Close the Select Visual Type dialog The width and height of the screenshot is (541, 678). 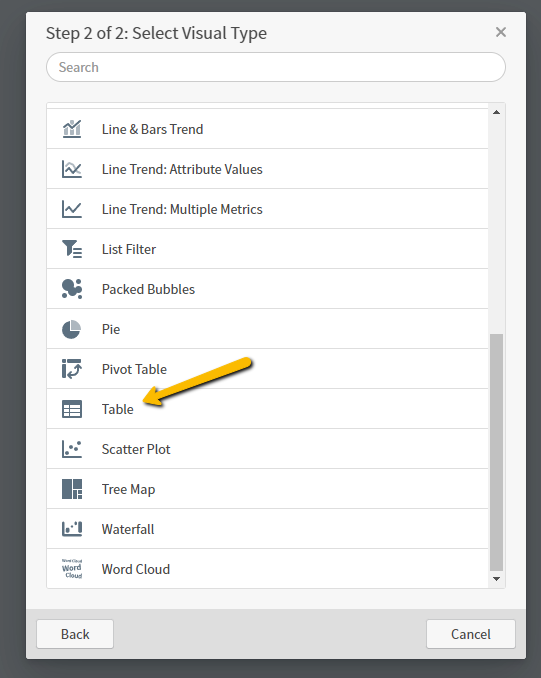pos(501,32)
